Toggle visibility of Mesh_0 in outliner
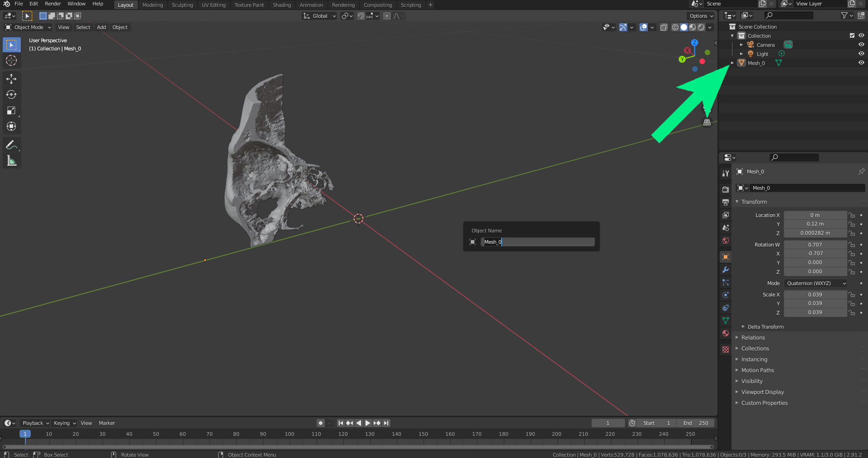The width and height of the screenshot is (868, 458). (861, 63)
